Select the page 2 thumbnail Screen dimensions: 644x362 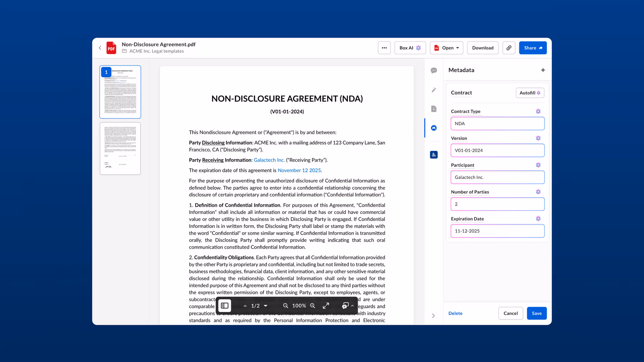(x=120, y=148)
